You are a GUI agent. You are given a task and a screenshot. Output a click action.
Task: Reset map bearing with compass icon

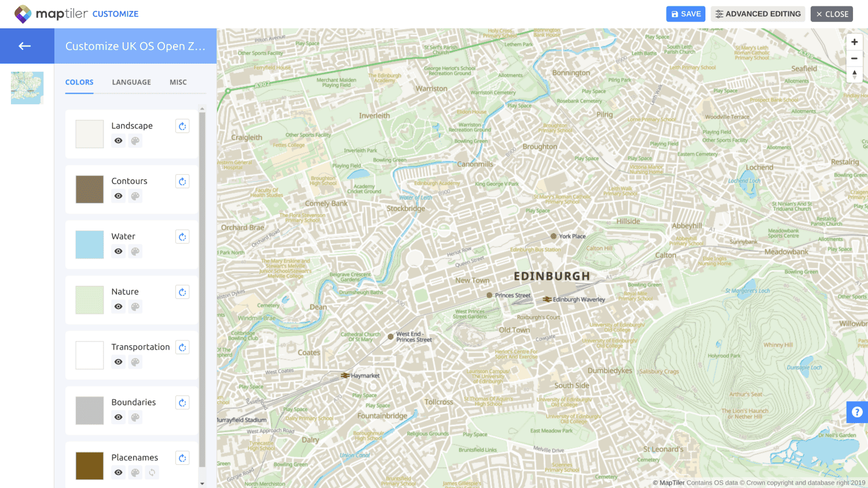(x=854, y=74)
